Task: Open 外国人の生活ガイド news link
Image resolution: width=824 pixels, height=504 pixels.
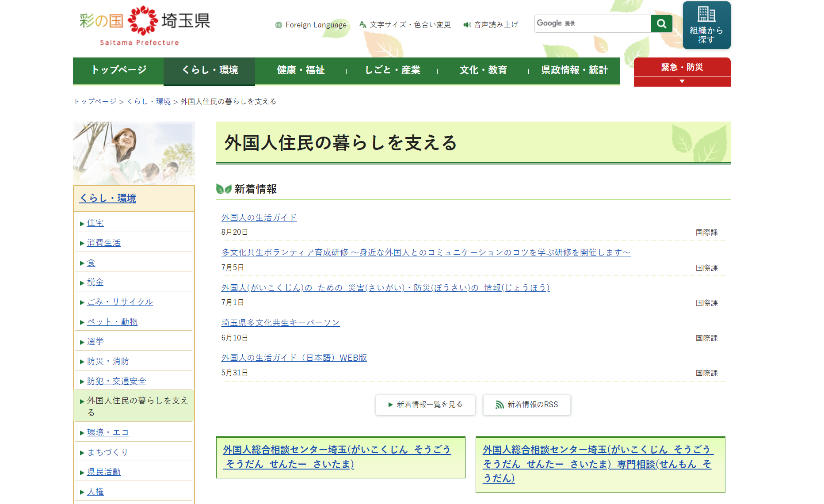Action: pyautogui.click(x=259, y=218)
